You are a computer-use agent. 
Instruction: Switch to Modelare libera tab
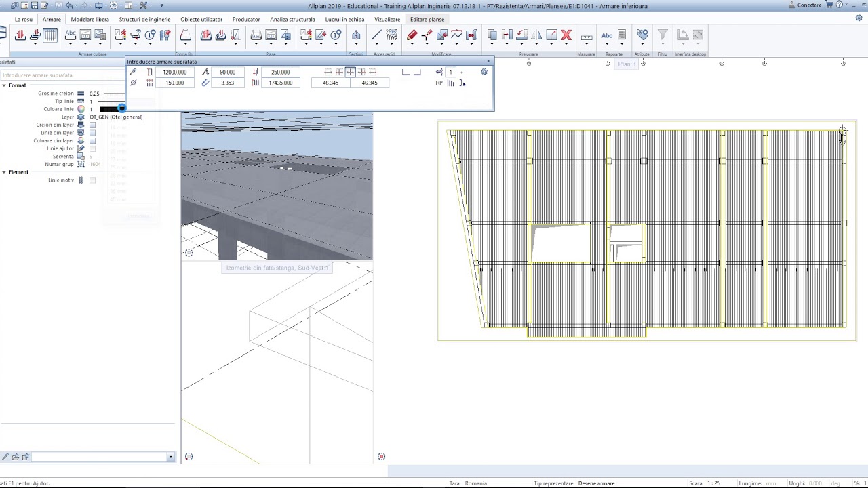pyautogui.click(x=90, y=19)
